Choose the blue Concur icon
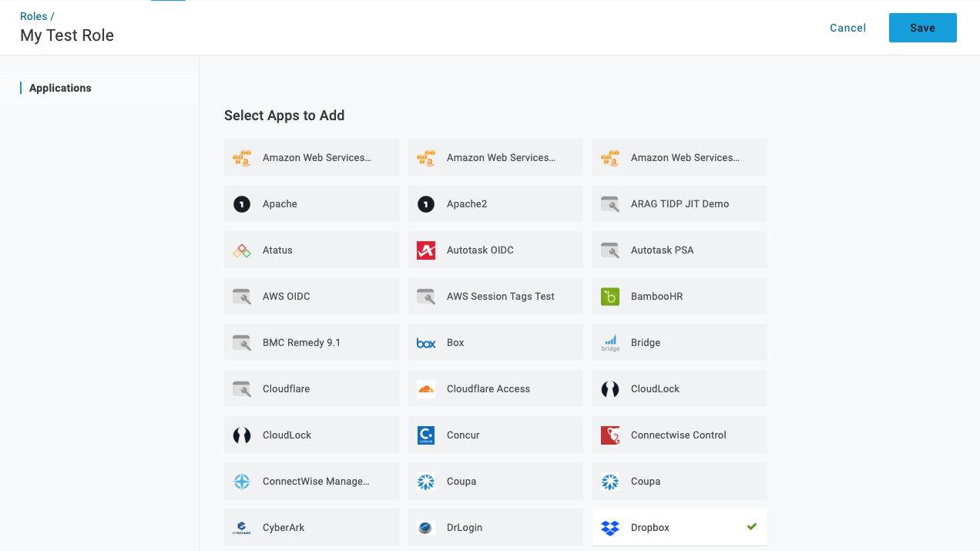 click(426, 435)
